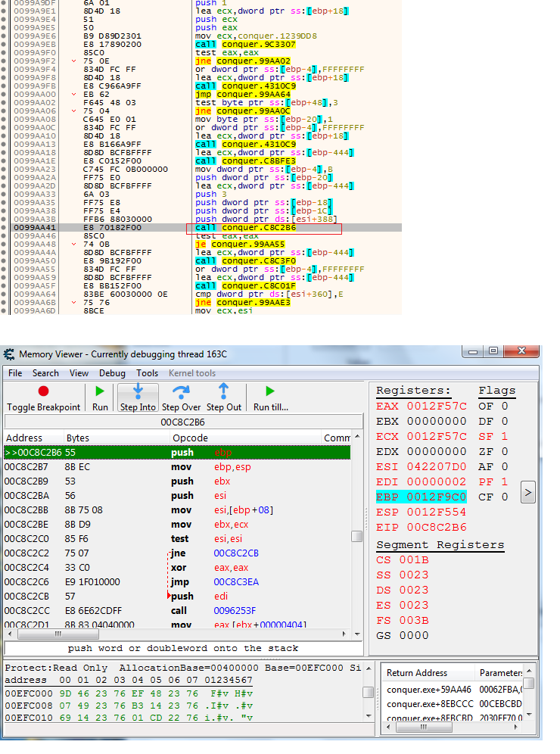Click the jne conquer.99AAE3 instruction
The image size is (560, 754).
click(243, 303)
